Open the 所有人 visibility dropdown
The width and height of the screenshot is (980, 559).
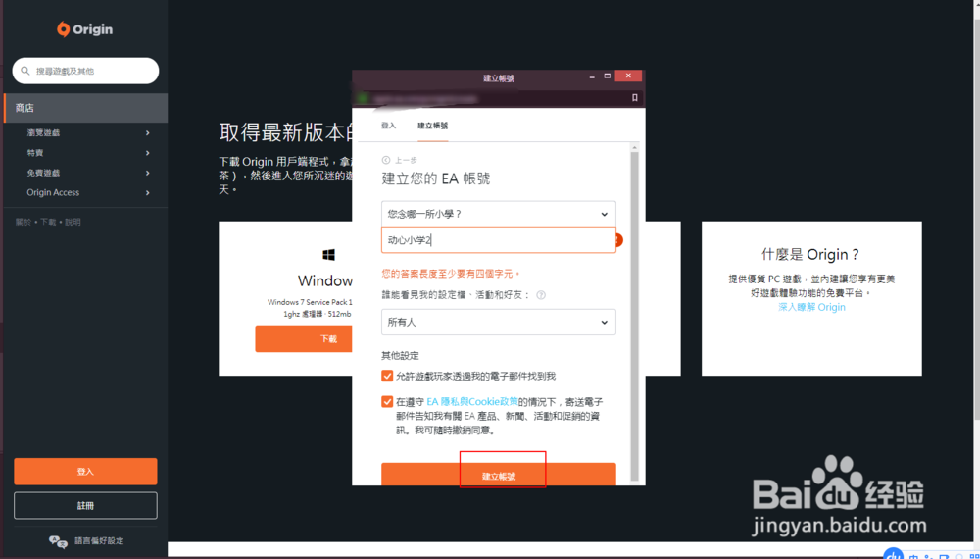point(499,322)
